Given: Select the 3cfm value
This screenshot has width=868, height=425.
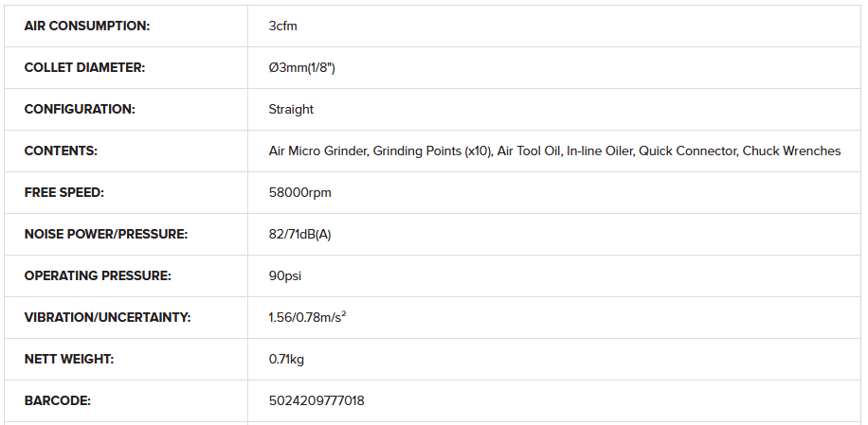Looking at the screenshot, I should tap(283, 26).
